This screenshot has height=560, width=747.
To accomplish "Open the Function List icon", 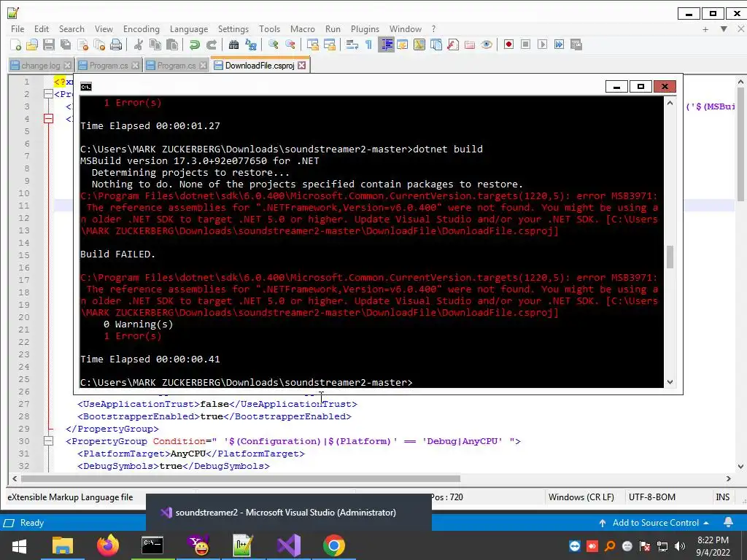I will [x=453, y=44].
